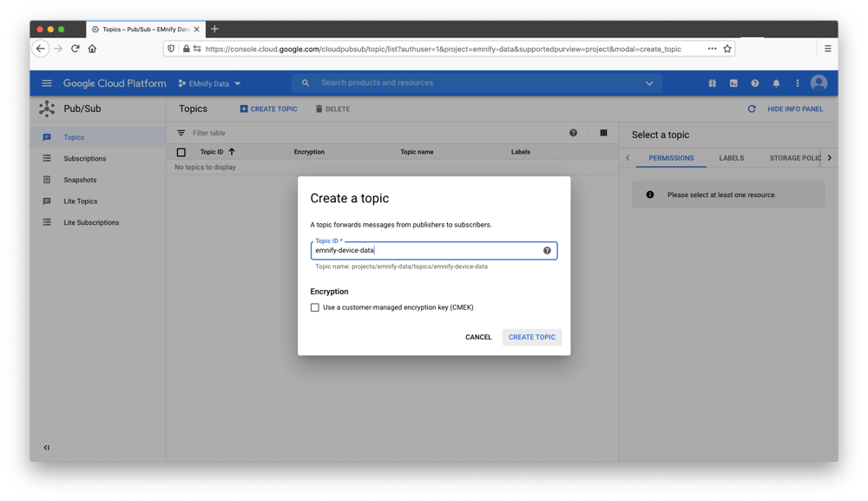Open the notifications bell
The image size is (868, 501).
(x=776, y=83)
